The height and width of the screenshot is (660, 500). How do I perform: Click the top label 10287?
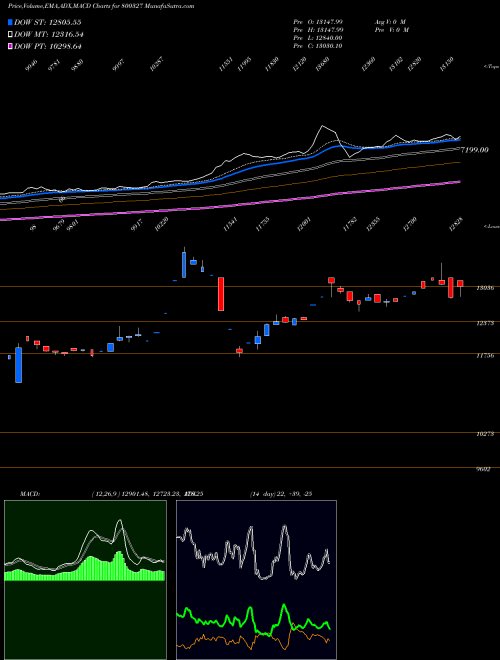tap(157, 65)
